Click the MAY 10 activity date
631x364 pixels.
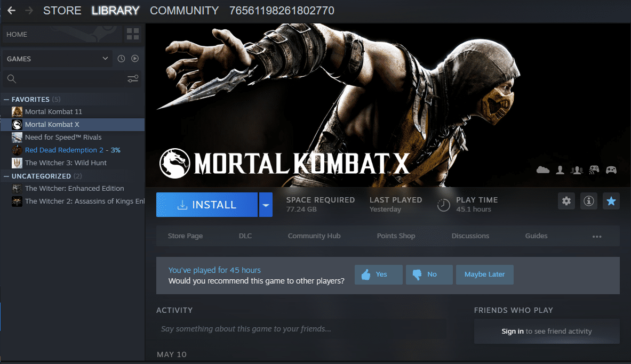click(x=172, y=354)
